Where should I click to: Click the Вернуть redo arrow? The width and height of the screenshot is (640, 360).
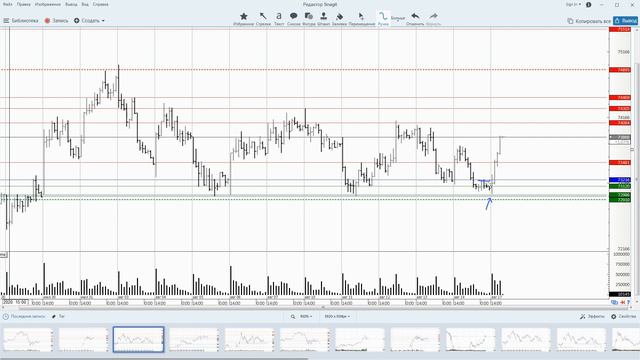(433, 18)
